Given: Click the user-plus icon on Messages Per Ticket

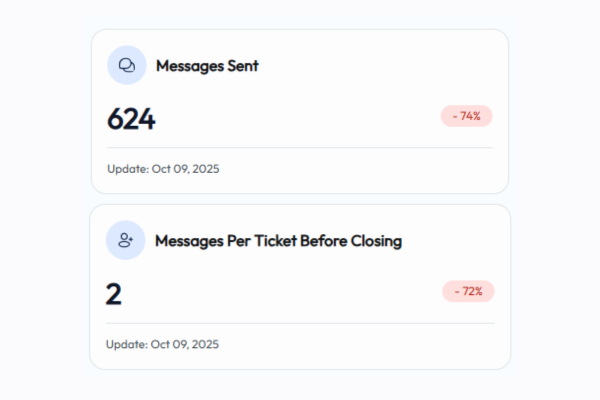Looking at the screenshot, I should 126,241.
